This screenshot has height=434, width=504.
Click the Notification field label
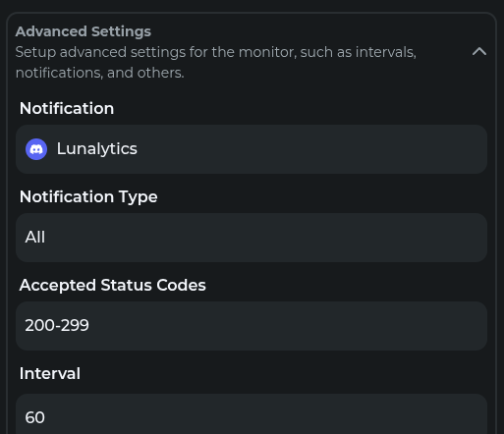click(x=67, y=108)
